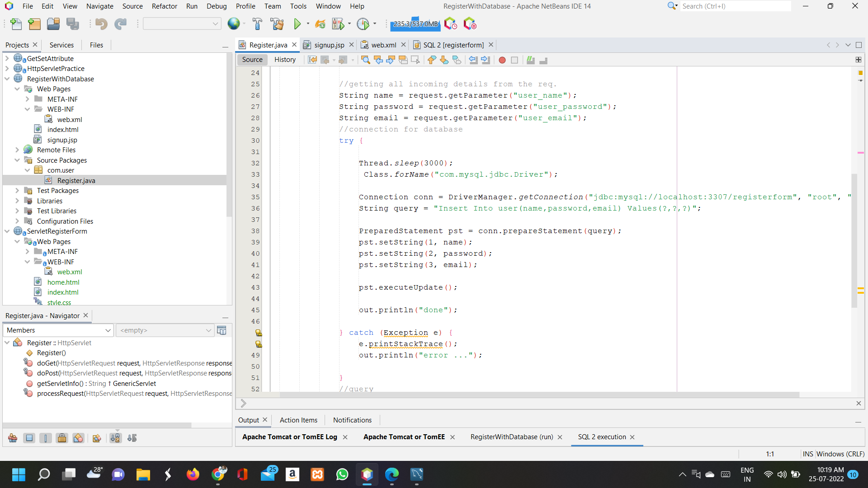This screenshot has width=868, height=488.
Task: Click Clean and Build Project icon
Action: tap(277, 24)
